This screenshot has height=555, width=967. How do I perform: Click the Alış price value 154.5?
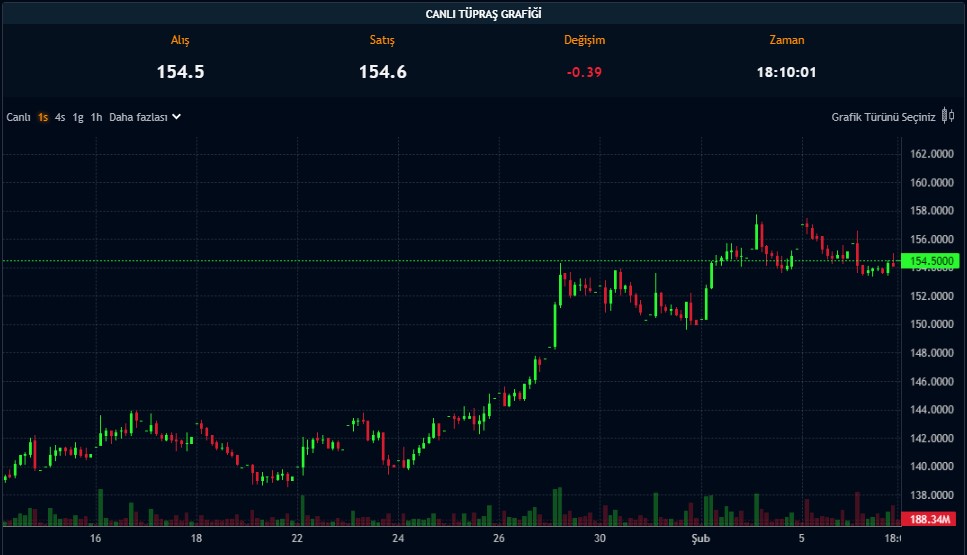pos(180,72)
